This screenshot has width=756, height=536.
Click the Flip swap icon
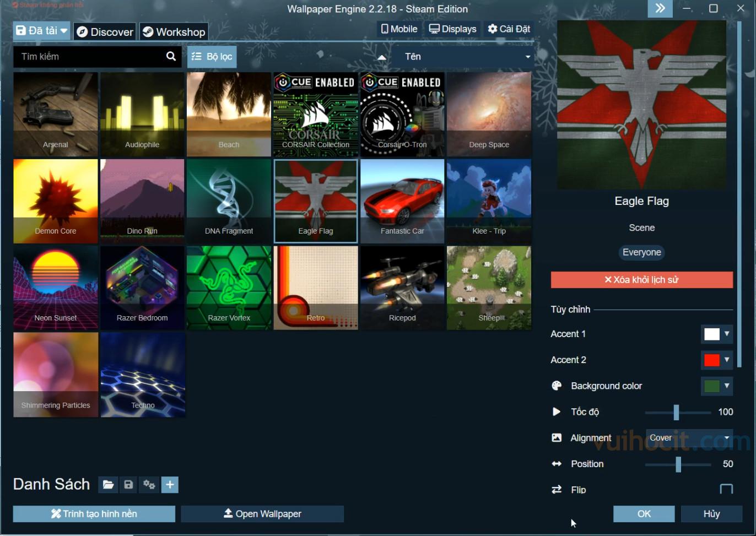tap(557, 489)
